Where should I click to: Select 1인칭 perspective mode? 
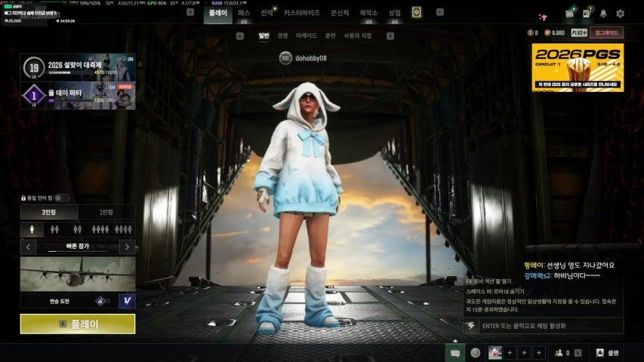pyautogui.click(x=106, y=213)
